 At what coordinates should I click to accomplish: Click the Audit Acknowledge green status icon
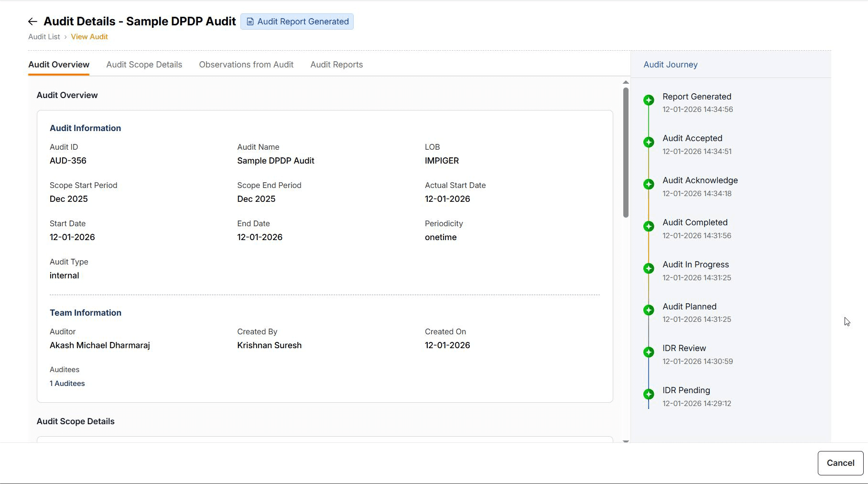[649, 184]
